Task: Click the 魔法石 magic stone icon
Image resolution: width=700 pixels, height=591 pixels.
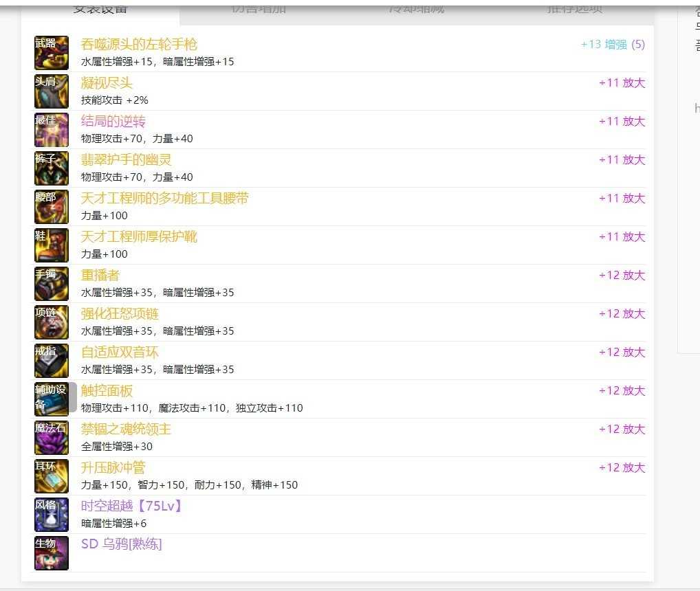Action: [x=52, y=438]
